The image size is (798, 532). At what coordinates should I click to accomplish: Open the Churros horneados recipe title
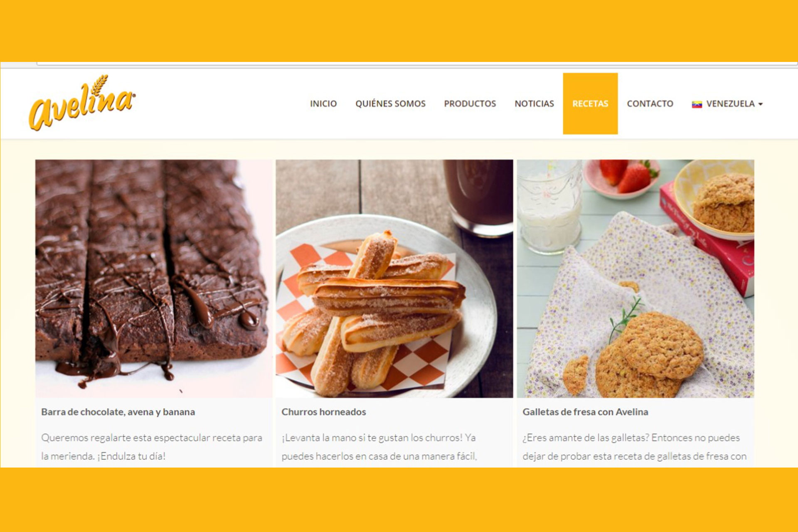point(324,412)
